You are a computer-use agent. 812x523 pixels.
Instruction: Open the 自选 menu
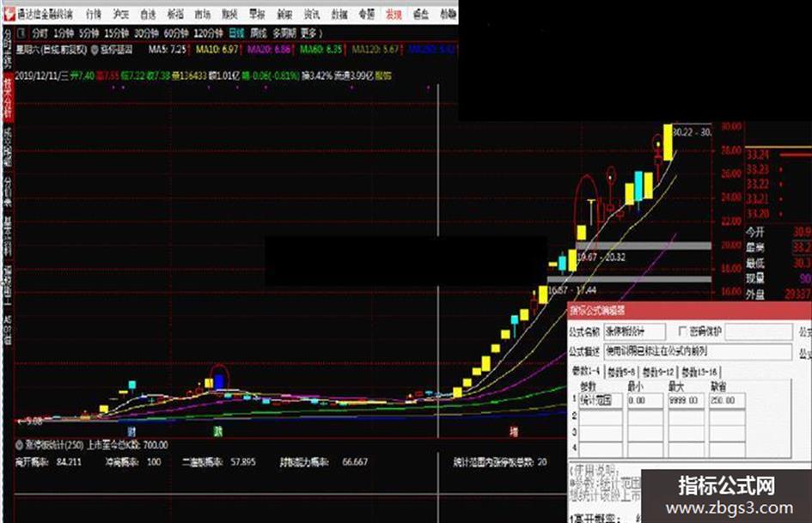tap(148, 15)
